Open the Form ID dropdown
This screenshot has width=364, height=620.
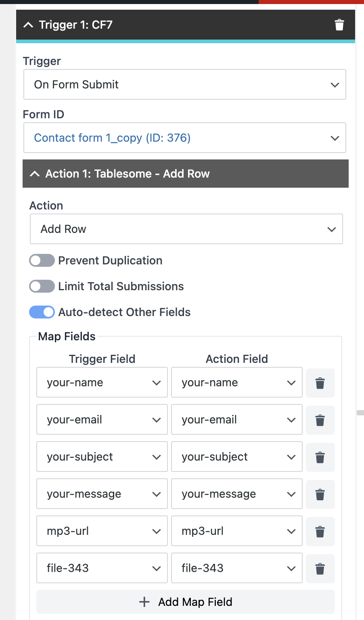pyautogui.click(x=184, y=138)
